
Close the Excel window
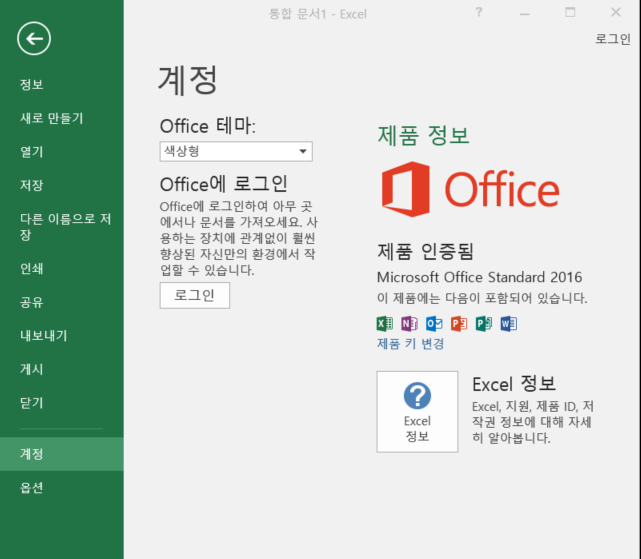coord(616,12)
